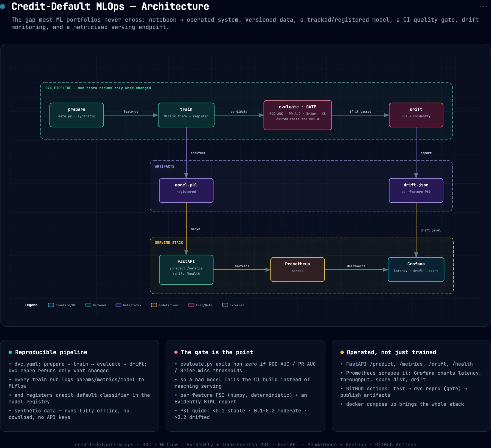Select the drift PSI + Evidently node

[416, 115]
